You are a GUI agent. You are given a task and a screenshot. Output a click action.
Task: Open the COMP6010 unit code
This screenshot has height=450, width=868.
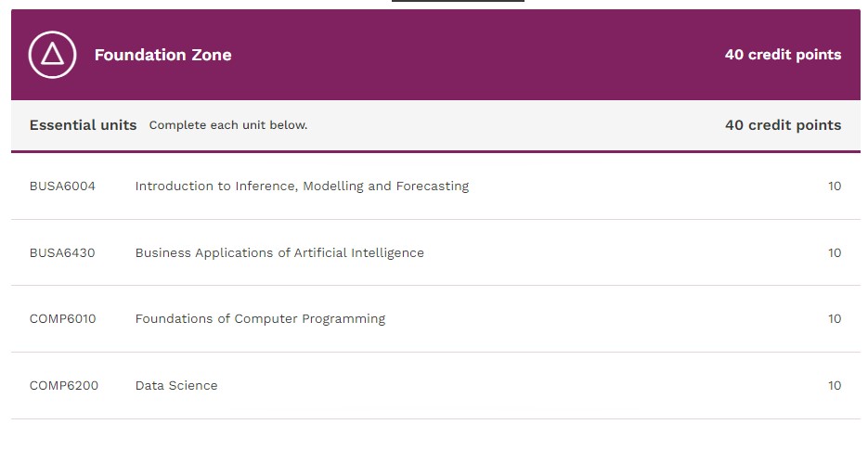click(x=62, y=319)
